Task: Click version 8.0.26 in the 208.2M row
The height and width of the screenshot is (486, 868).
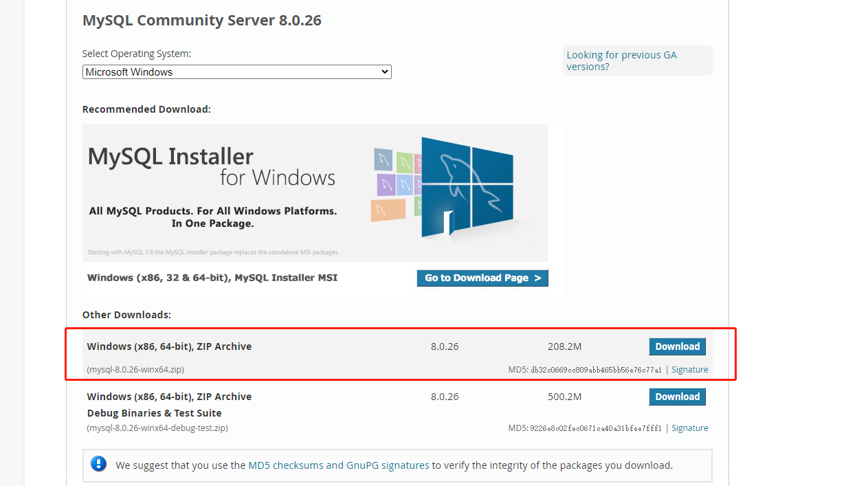Action: point(445,346)
